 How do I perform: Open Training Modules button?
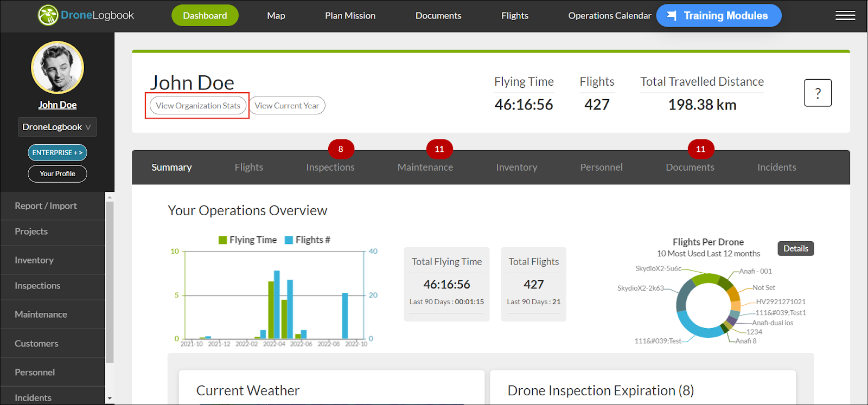coord(719,16)
